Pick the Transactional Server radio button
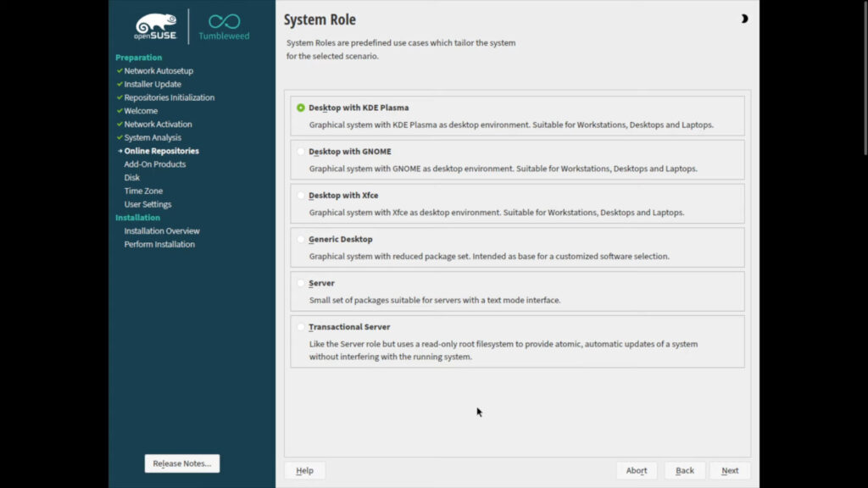This screenshot has height=488, width=868. [301, 327]
